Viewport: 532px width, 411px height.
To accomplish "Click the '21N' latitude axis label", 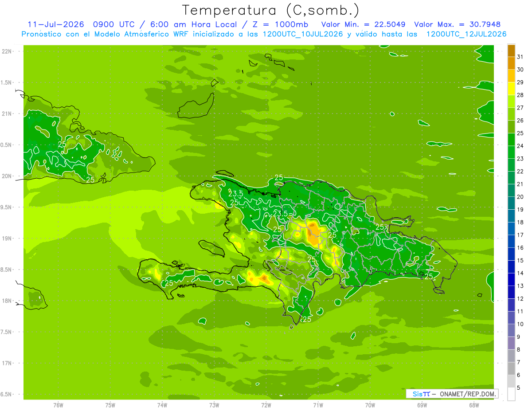I will pos(8,114).
